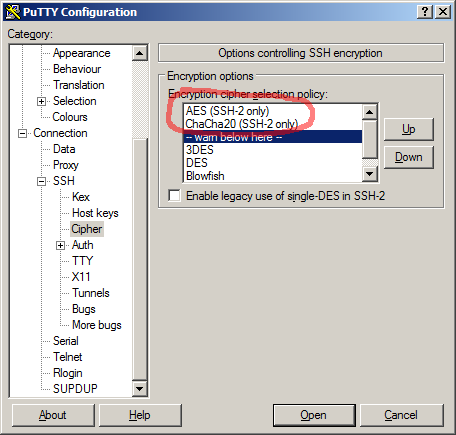The height and width of the screenshot is (435, 456).
Task: Open the Kex category
Action: coord(81,197)
